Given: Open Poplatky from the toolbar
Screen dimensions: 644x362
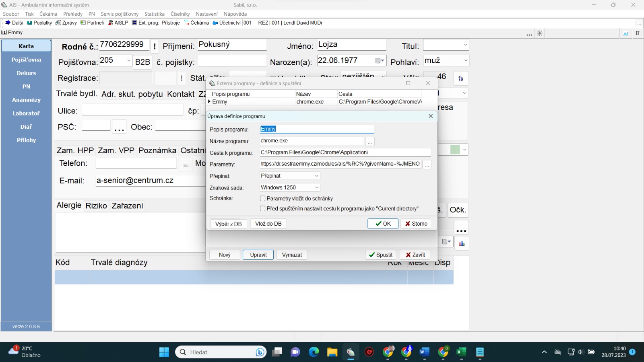Looking at the screenshot, I should 39,23.
